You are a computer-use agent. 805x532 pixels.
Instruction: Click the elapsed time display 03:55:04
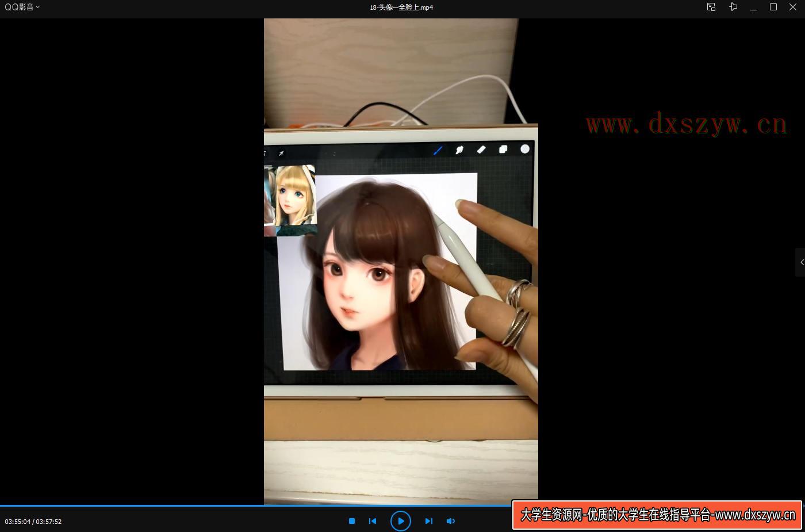[17, 522]
